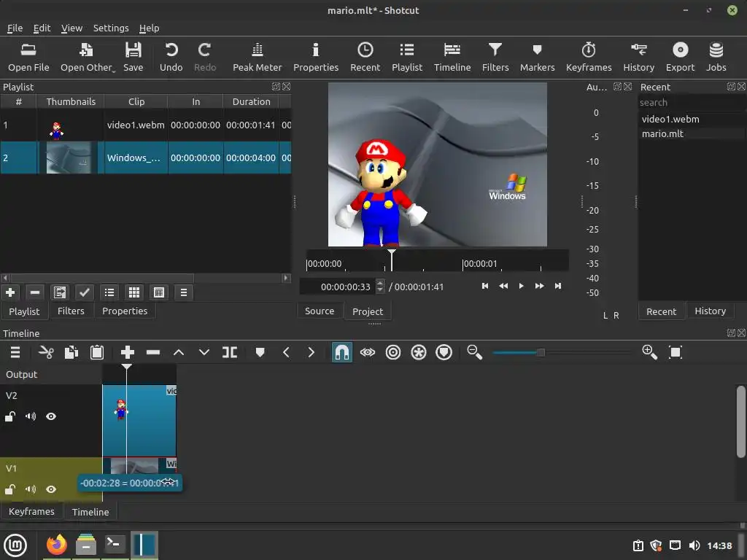Viewport: 747px width, 560px height.
Task: Mute the V1 track audio
Action: [x=31, y=489]
